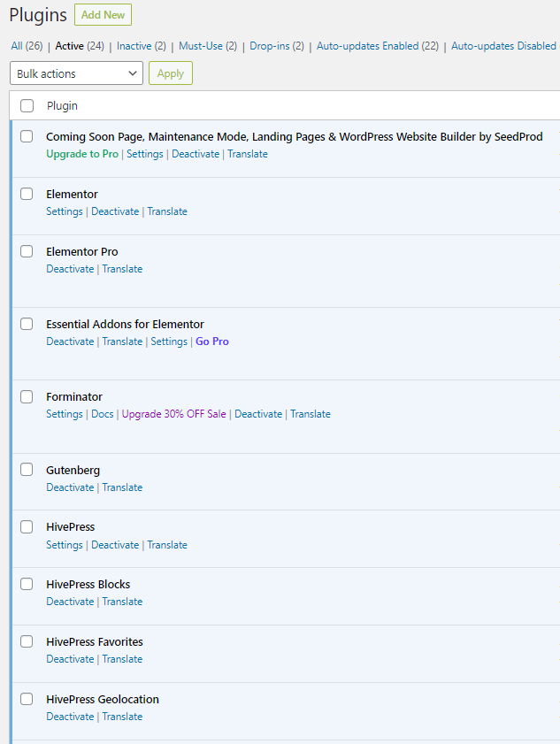The height and width of the screenshot is (744, 560).
Task: Show All (26) plugins filter
Action: pos(27,46)
